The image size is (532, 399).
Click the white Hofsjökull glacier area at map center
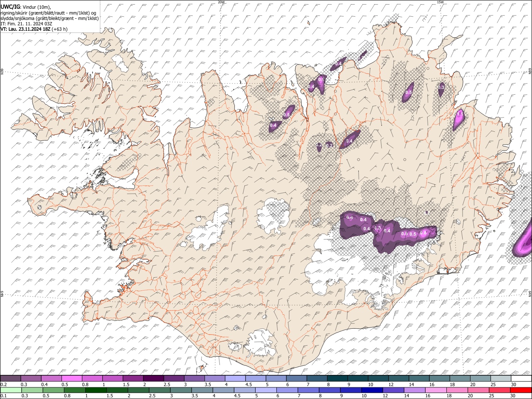(x=273, y=216)
